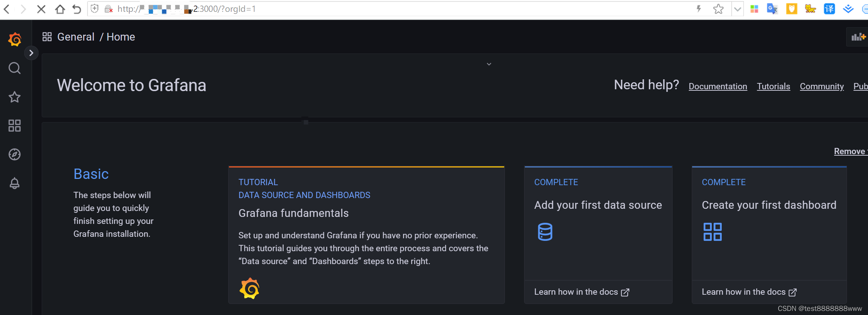Open the Grafana fundamentals tutorial card
Image resolution: width=868 pixels, height=315 pixels.
coord(366,235)
